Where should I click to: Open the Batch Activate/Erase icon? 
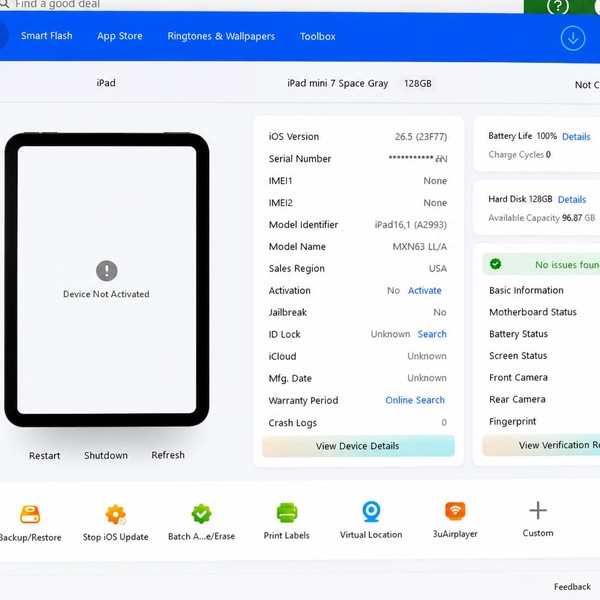click(201, 514)
